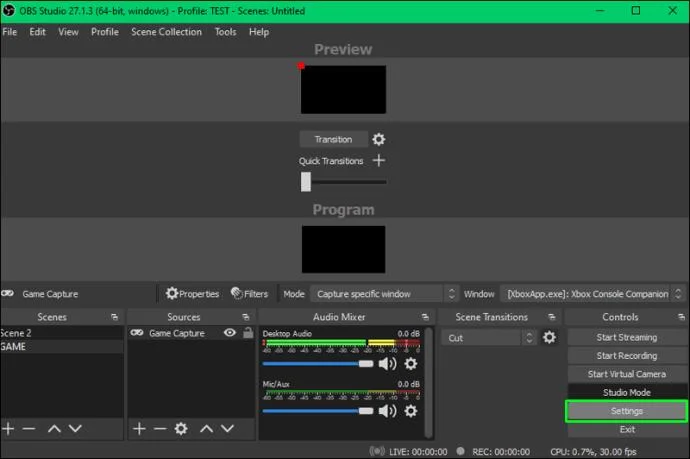Add a new source with plus icon

(139, 428)
